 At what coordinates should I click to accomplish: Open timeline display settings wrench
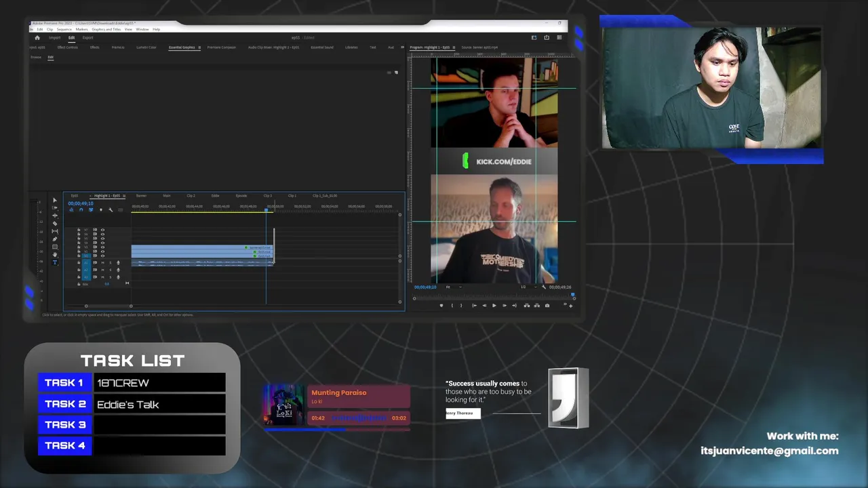click(x=111, y=210)
